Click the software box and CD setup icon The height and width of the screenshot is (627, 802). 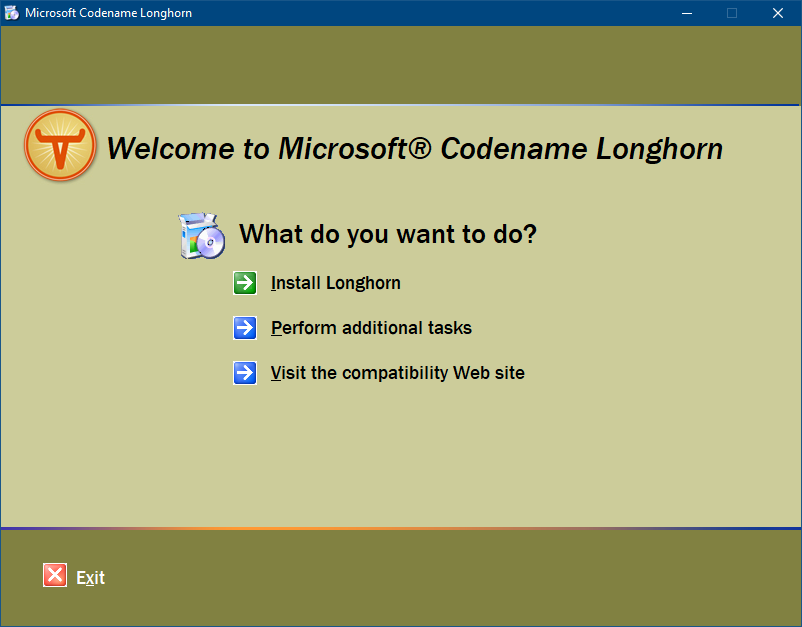pyautogui.click(x=202, y=236)
